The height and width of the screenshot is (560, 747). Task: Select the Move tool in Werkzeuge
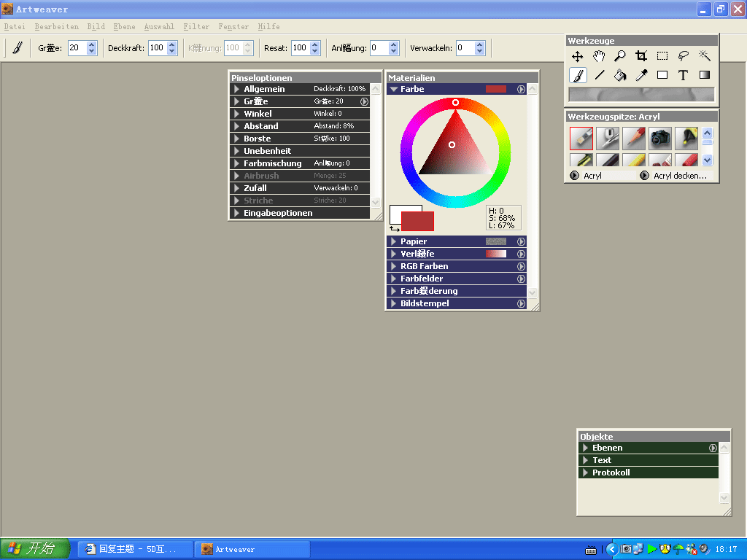578,57
